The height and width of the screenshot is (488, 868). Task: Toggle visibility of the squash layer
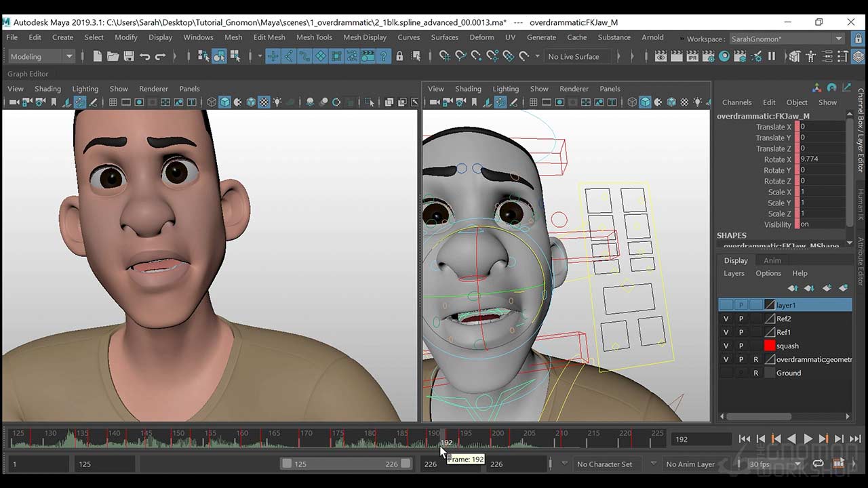coord(726,346)
